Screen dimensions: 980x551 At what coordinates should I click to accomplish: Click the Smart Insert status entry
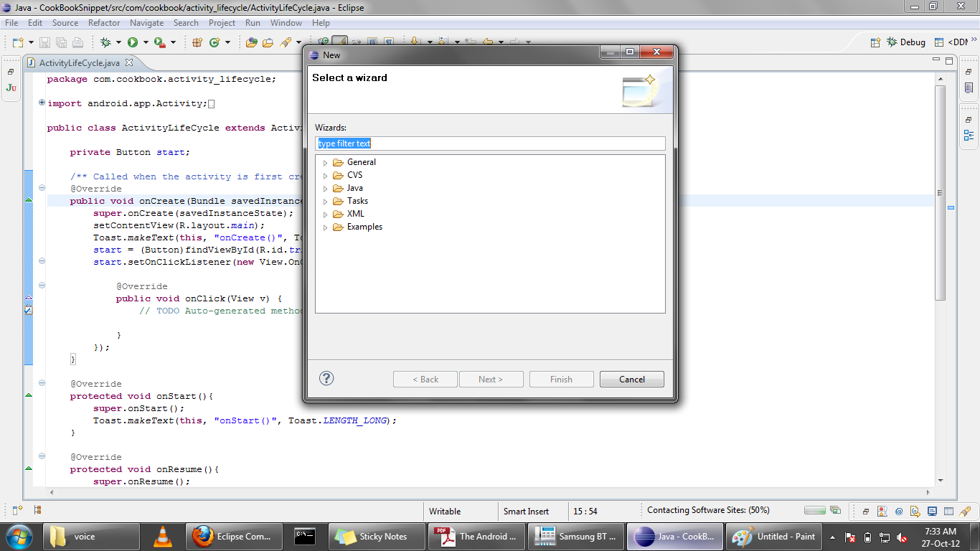[526, 511]
